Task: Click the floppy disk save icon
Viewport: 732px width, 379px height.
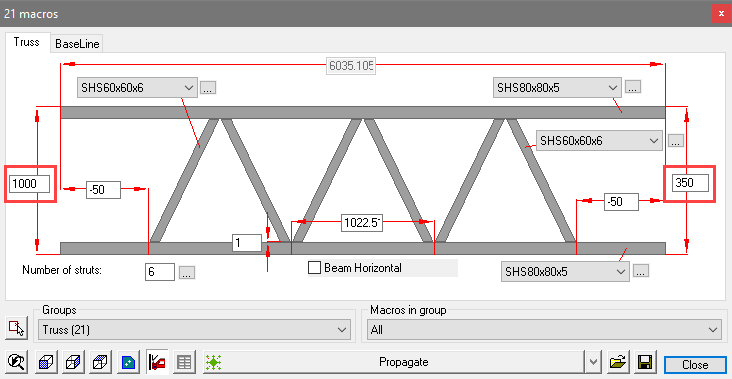Action: coord(645,362)
